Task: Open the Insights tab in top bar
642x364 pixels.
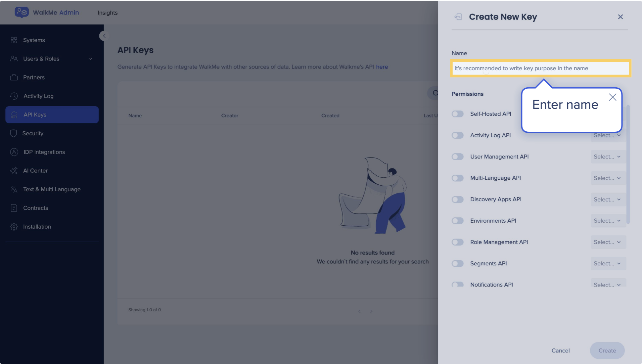Action: pyautogui.click(x=108, y=13)
